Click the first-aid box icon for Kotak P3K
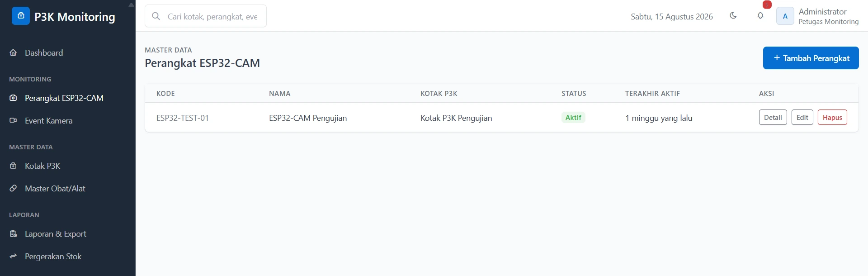 (14, 166)
